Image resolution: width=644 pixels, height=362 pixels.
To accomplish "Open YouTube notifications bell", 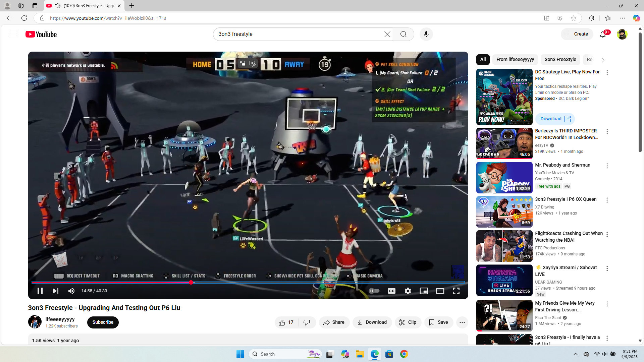I will tap(603, 34).
